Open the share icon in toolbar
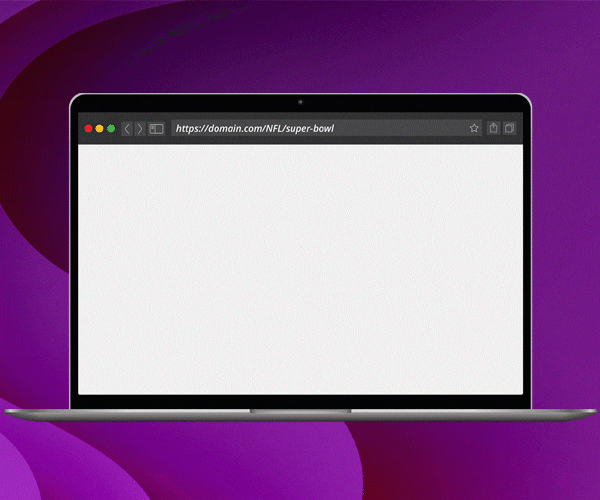Image resolution: width=600 pixels, height=500 pixels. (x=493, y=128)
